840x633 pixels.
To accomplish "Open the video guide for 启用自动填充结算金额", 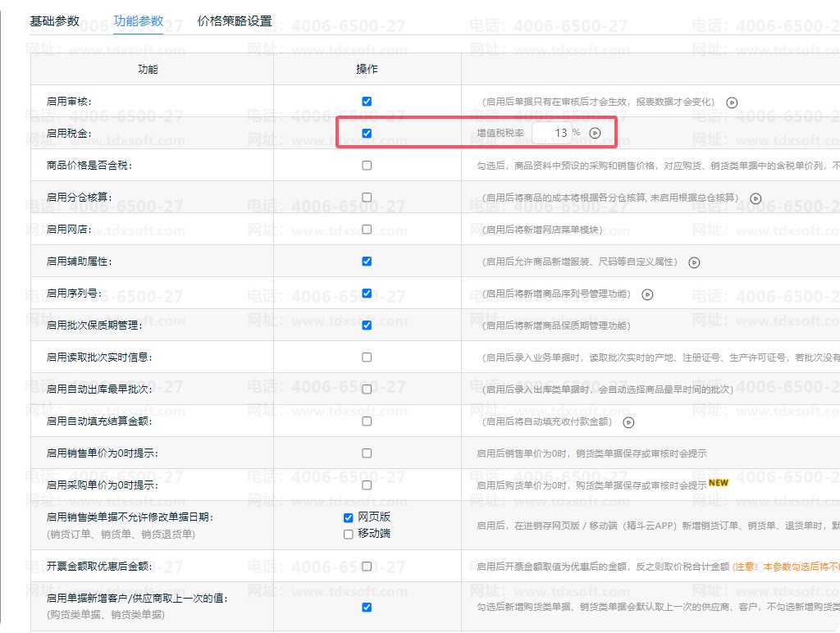I will [x=628, y=422].
